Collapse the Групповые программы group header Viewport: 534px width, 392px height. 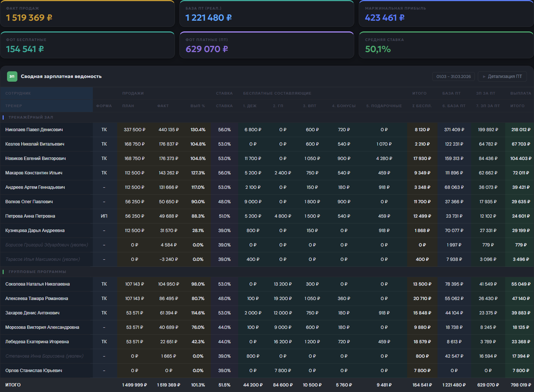coord(37,272)
